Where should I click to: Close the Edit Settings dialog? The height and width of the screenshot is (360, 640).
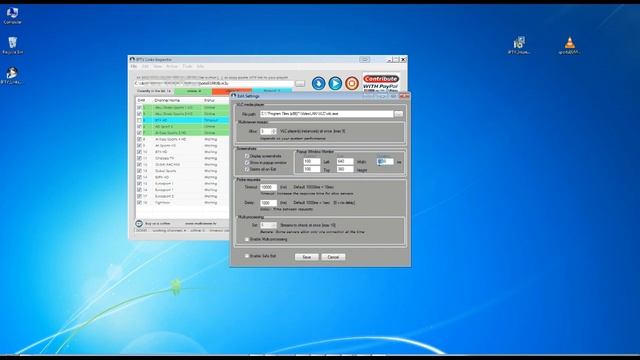[x=404, y=96]
